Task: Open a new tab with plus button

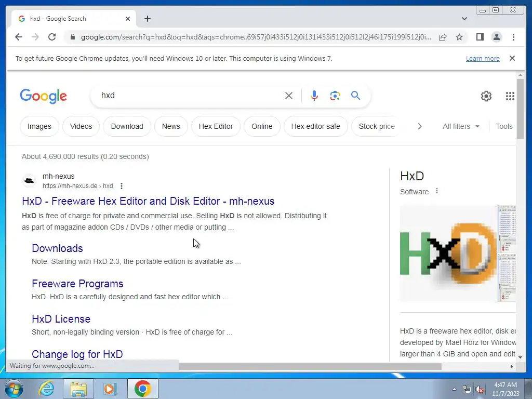Action: [x=147, y=19]
